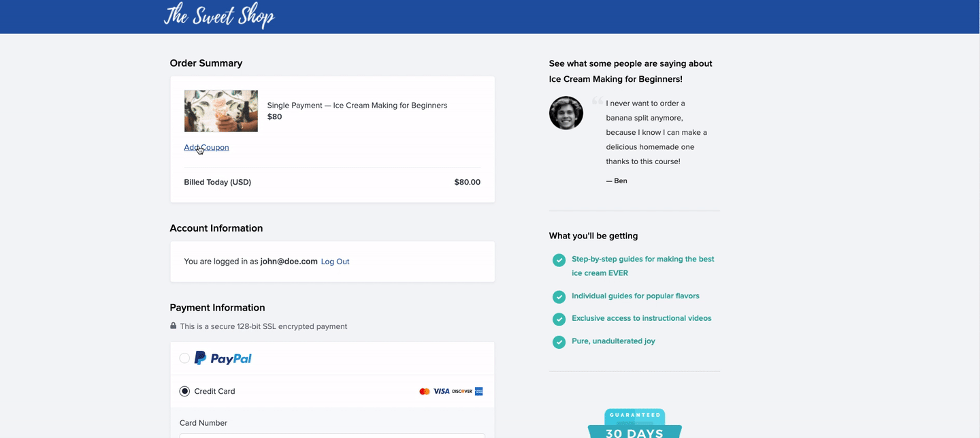Viewport: 980px width, 438px height.
Task: Click the 'Payment Information' heading
Action: coord(218,308)
